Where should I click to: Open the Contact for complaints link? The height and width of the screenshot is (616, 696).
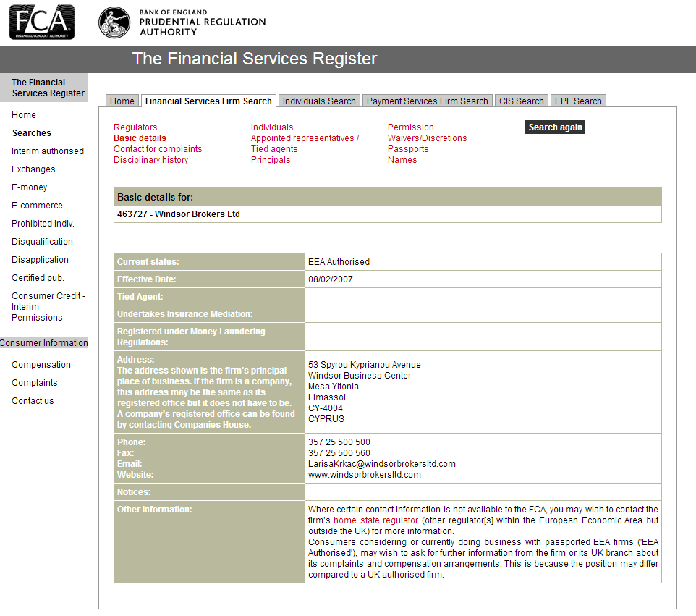point(158,149)
